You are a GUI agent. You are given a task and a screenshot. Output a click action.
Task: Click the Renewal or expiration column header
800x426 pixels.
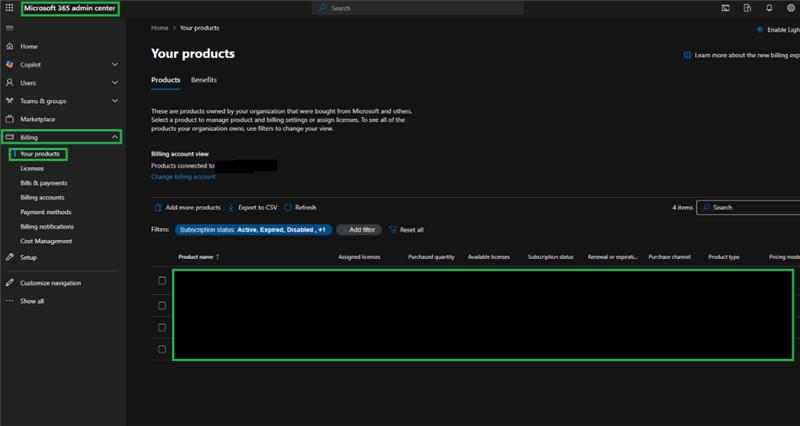click(613, 257)
